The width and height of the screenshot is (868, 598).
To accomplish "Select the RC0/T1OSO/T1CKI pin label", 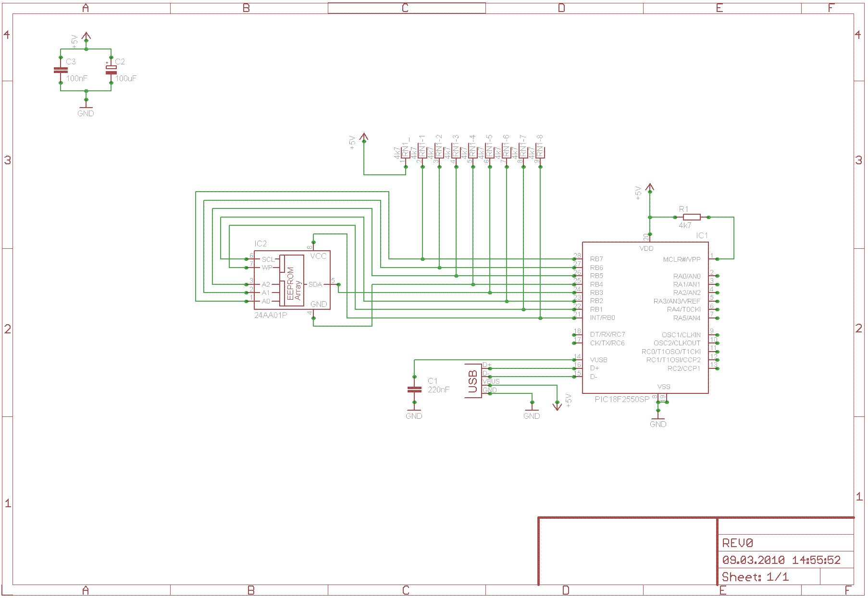I will (x=671, y=352).
